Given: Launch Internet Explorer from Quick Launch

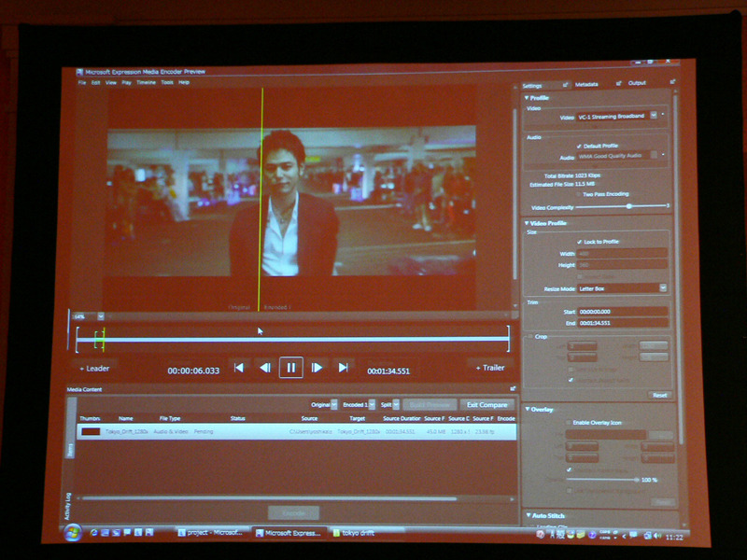Looking at the screenshot, I should click(x=94, y=532).
